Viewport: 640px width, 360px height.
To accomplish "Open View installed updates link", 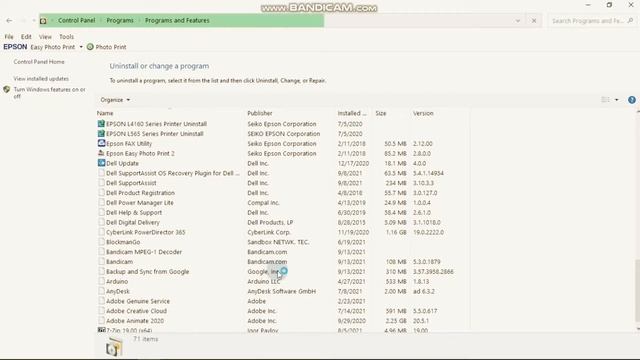I will coord(41,78).
